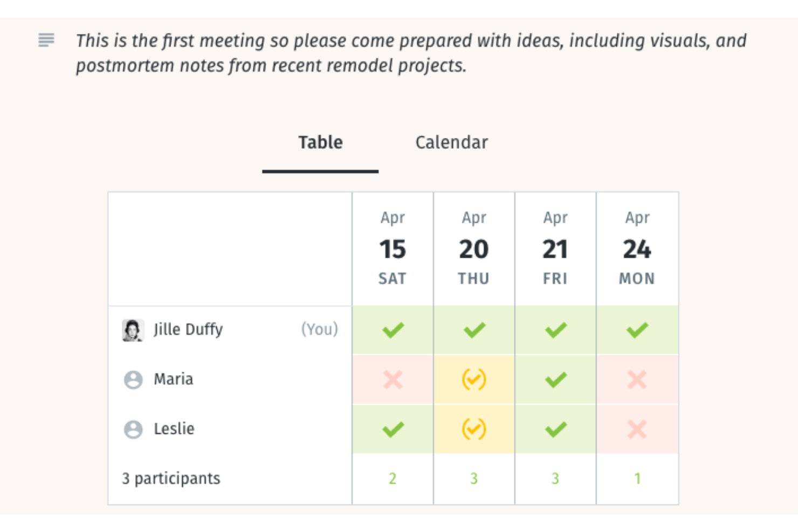Click Leslie's tentative mark for Apr 20
Screen dimensions: 798x532
473,430
